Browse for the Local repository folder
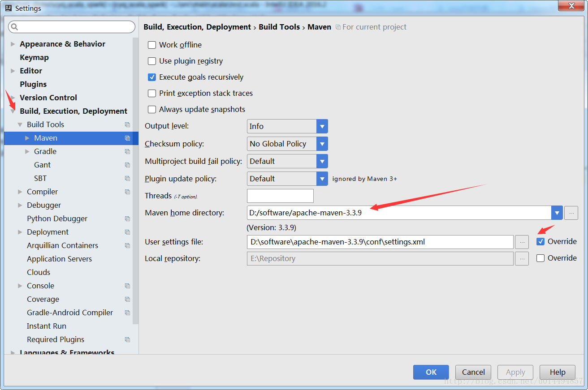Viewport: 588px width, 390px height. pyautogui.click(x=522, y=258)
